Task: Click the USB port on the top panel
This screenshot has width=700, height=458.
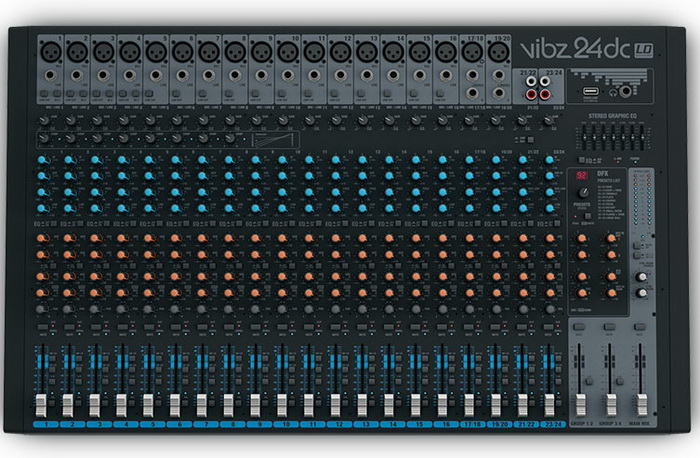Action: [591, 92]
